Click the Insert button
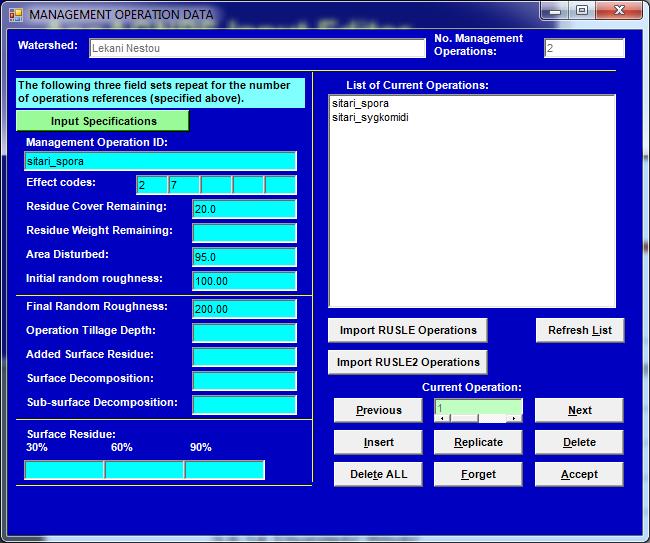 click(x=378, y=442)
